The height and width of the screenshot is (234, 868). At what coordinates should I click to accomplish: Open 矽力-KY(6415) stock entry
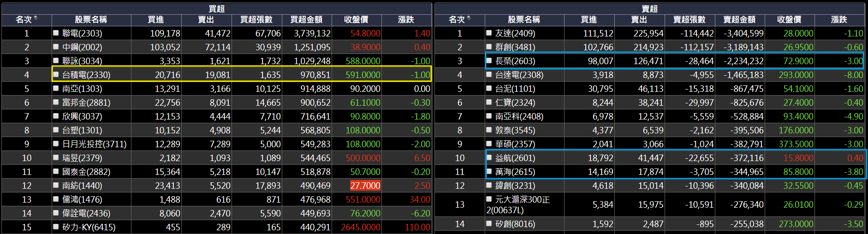point(89,227)
